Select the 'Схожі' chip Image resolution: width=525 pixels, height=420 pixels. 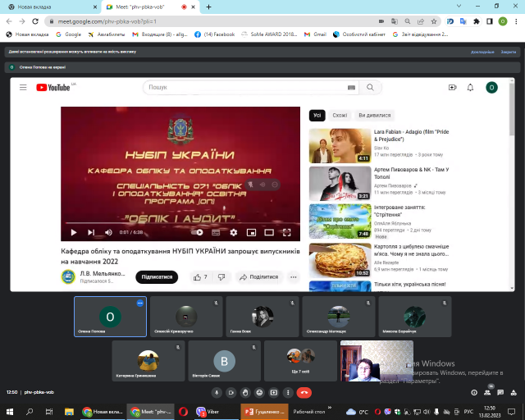point(340,115)
